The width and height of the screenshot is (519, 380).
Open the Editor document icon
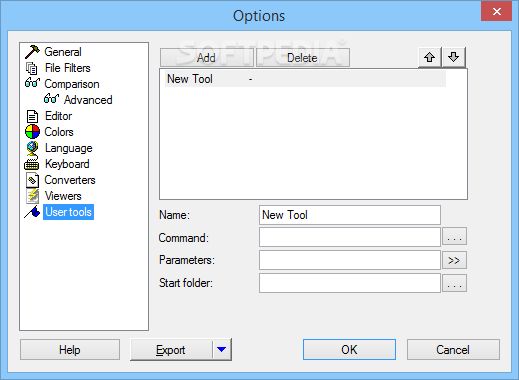click(32, 116)
